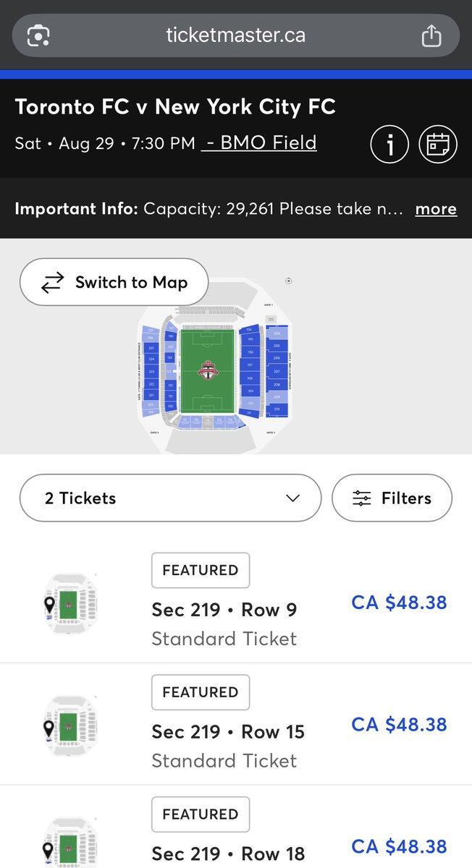The image size is (472, 868).
Task: Tap the filter sliders icon
Action: pyautogui.click(x=362, y=498)
